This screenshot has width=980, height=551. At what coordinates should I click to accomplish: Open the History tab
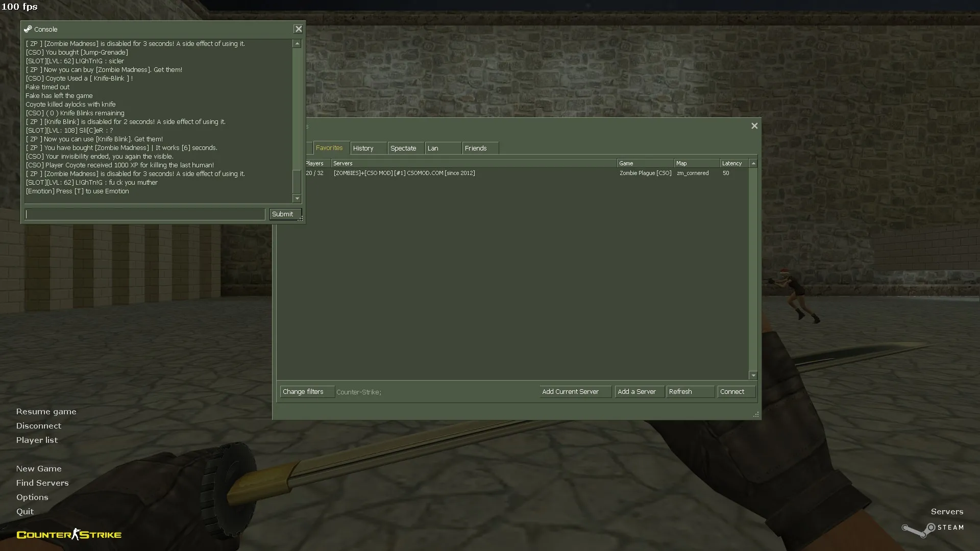369,148
